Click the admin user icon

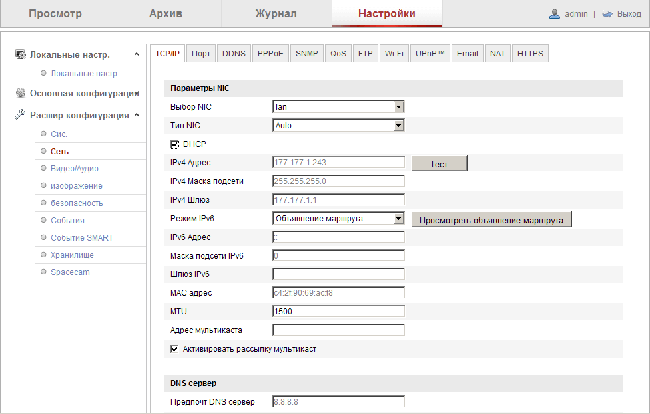click(554, 14)
